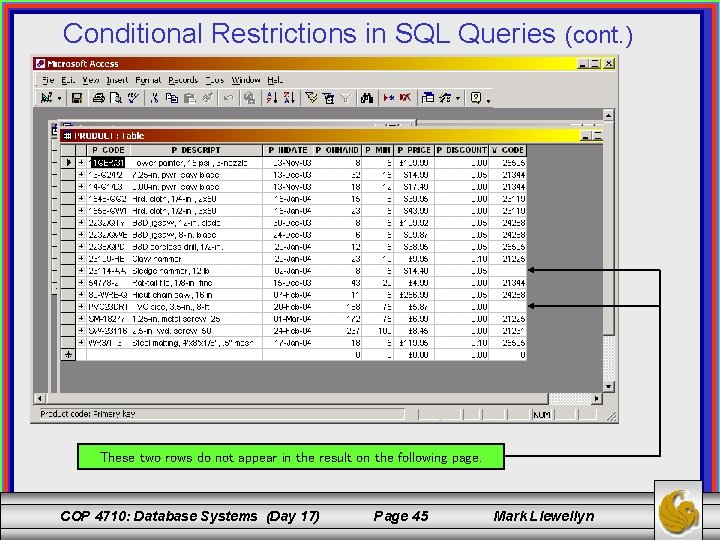Image resolution: width=720 pixels, height=540 pixels.
Task: Select the P_DISCOUNT column header
Action: click(x=461, y=150)
